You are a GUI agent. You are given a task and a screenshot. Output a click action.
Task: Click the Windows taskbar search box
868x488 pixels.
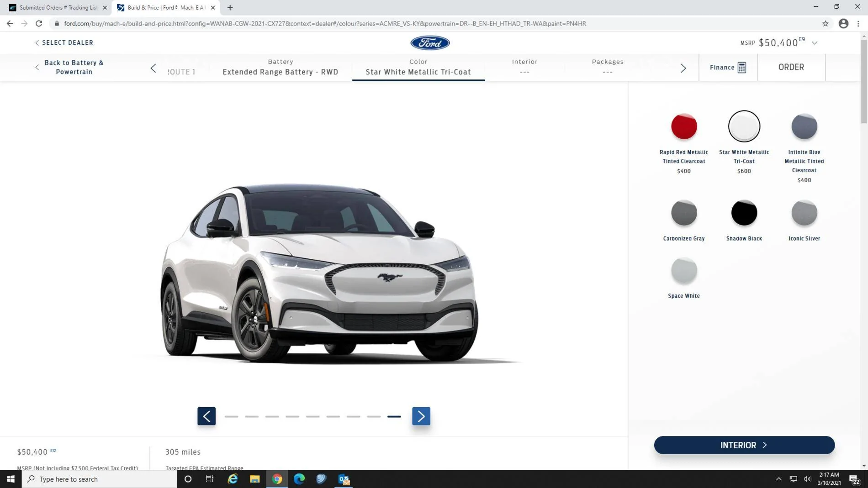point(100,479)
